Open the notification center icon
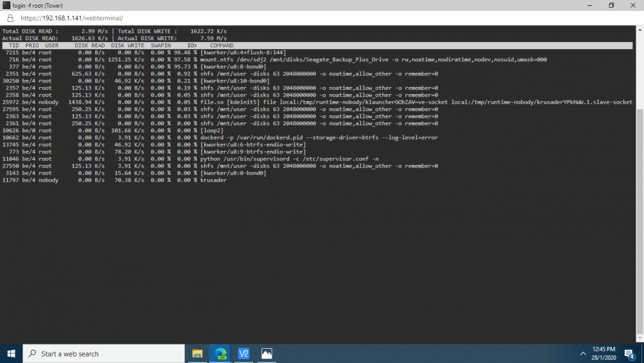The height and width of the screenshot is (363, 644). tap(630, 353)
